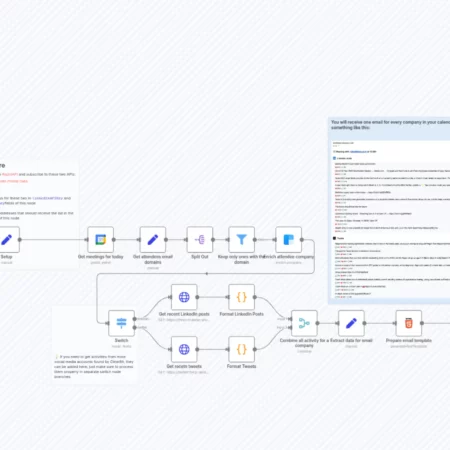
Task: Open the Get recent LinkedIn posts globe node
Action: coord(184,297)
